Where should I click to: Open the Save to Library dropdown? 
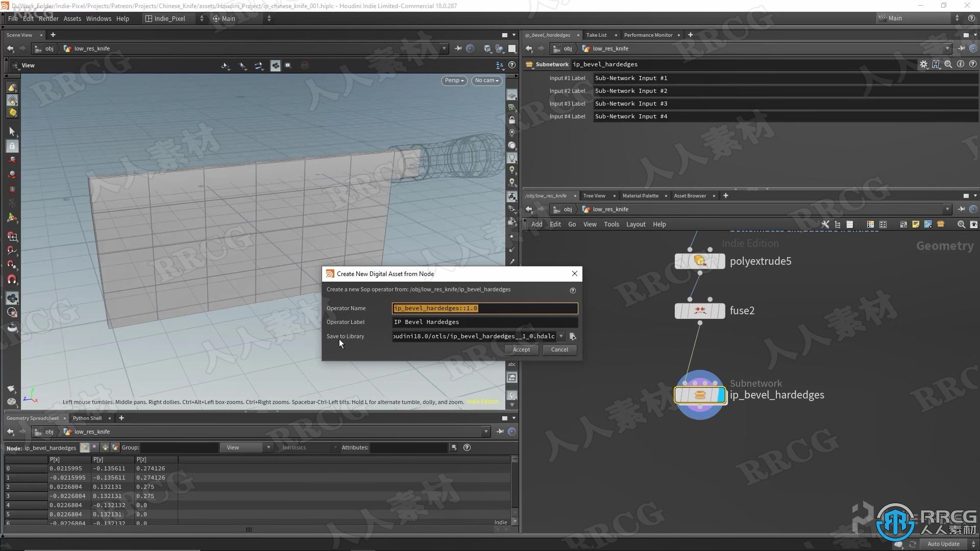point(561,336)
